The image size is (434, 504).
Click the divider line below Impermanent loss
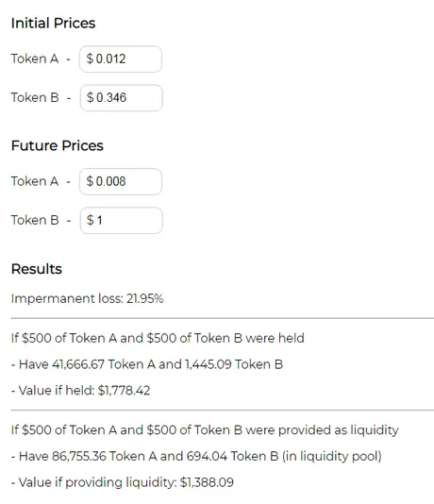223,318
